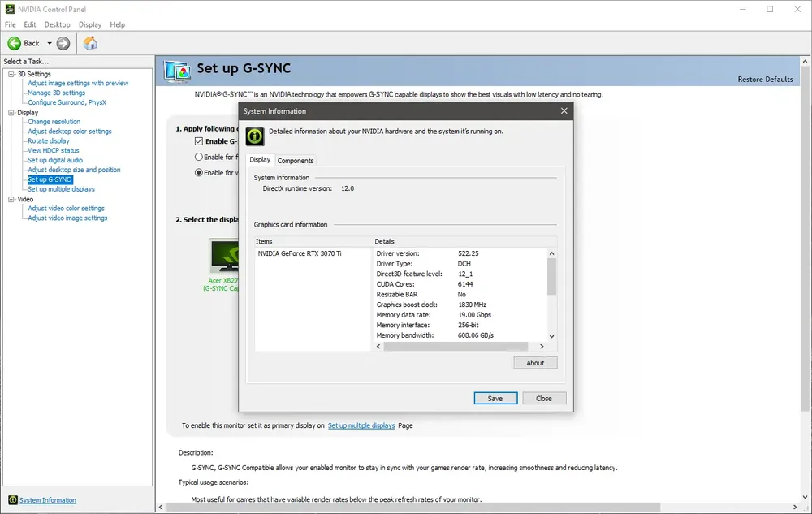Screen dimensions: 812x514
Task: Toggle the Enable G-SYNC checkbox
Action: click(199, 141)
